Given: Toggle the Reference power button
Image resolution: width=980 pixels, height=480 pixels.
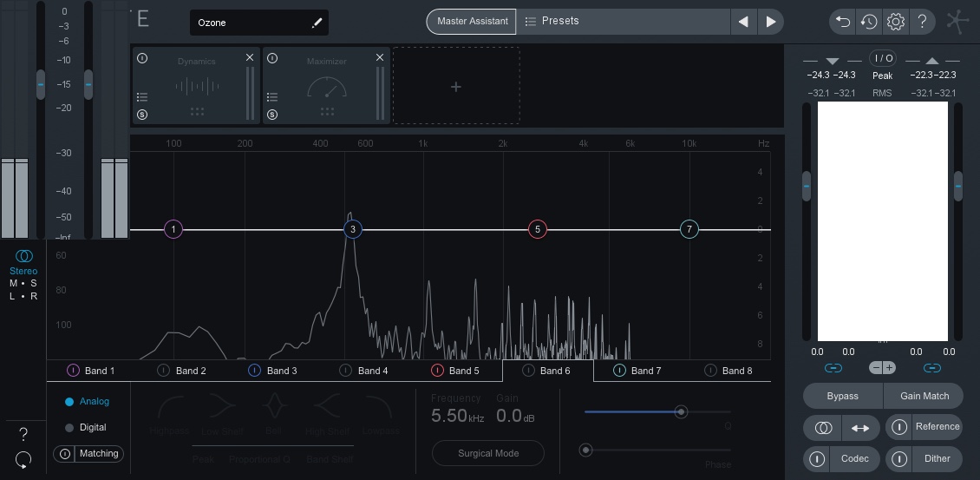Looking at the screenshot, I should 898,427.
